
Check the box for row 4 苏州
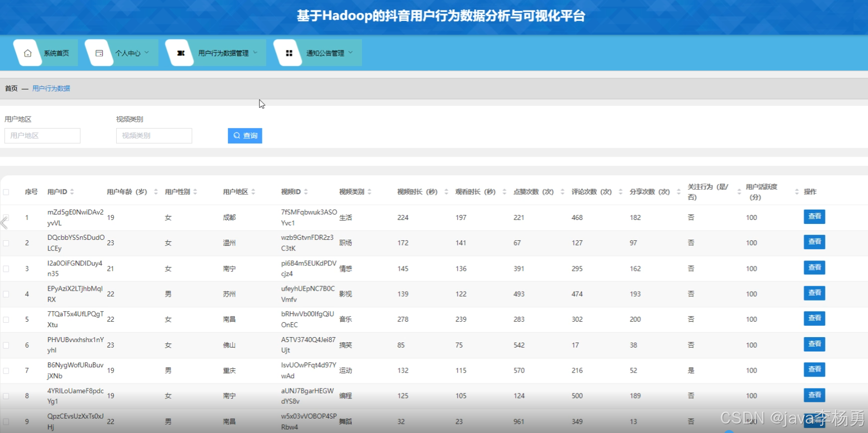pyautogui.click(x=6, y=294)
